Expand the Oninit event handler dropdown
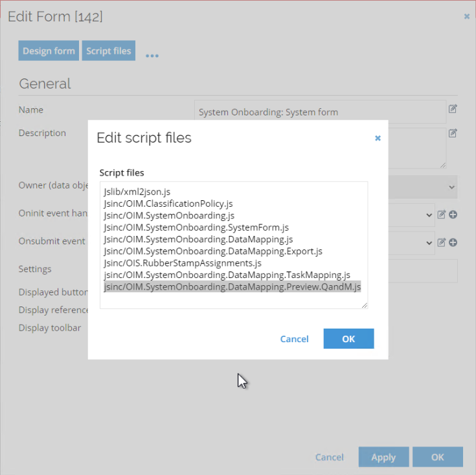Viewport: 476px width, 475px height. (x=429, y=215)
